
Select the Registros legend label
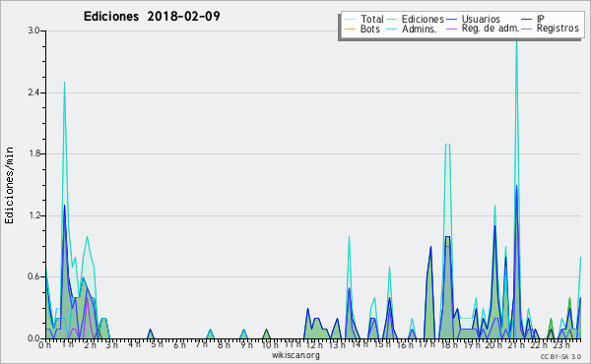(x=558, y=29)
